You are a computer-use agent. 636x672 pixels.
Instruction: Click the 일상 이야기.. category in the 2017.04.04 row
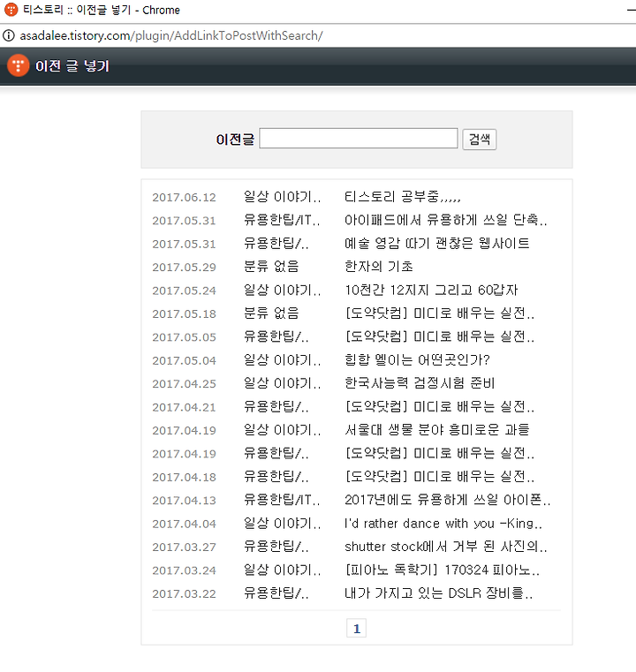(x=282, y=524)
